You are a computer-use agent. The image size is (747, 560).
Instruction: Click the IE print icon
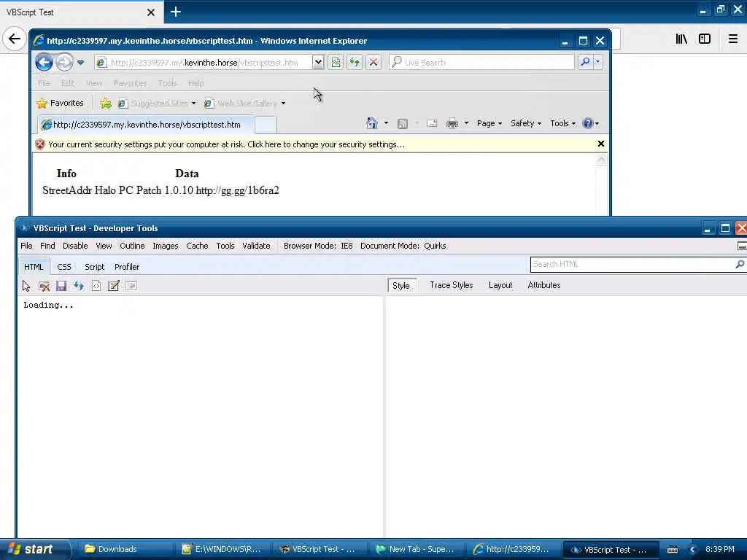(452, 123)
